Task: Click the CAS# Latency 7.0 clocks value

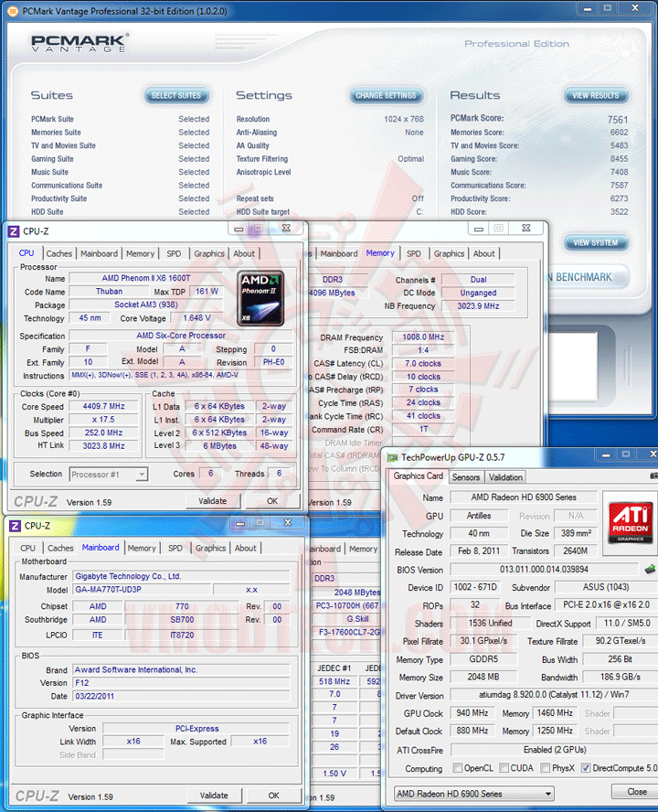Action: point(423,364)
